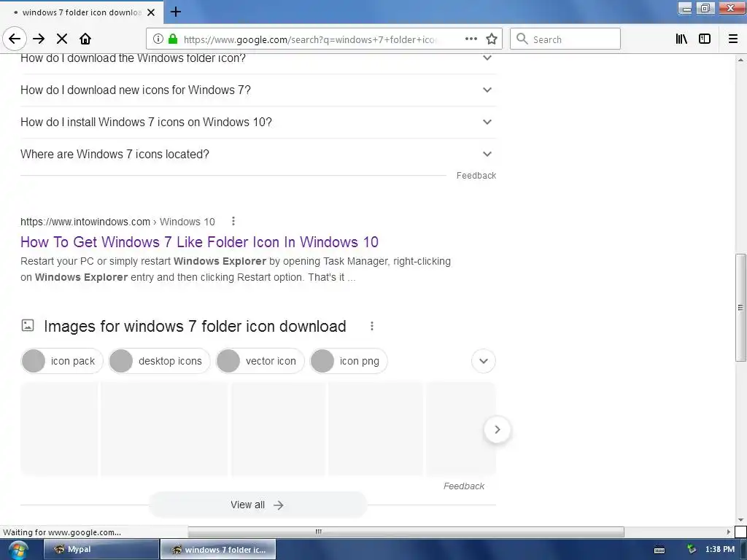
Task: Open a new tab with the plus button
Action: pyautogui.click(x=176, y=12)
